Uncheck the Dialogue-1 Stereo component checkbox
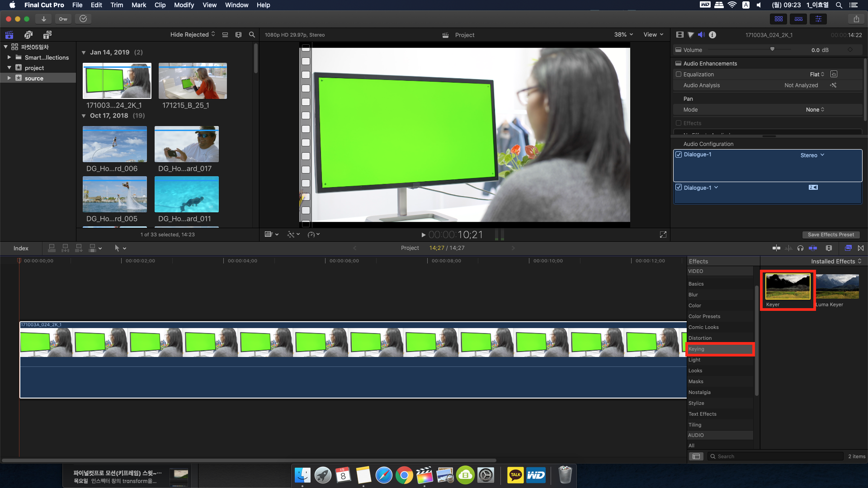The height and width of the screenshot is (488, 868). click(679, 155)
